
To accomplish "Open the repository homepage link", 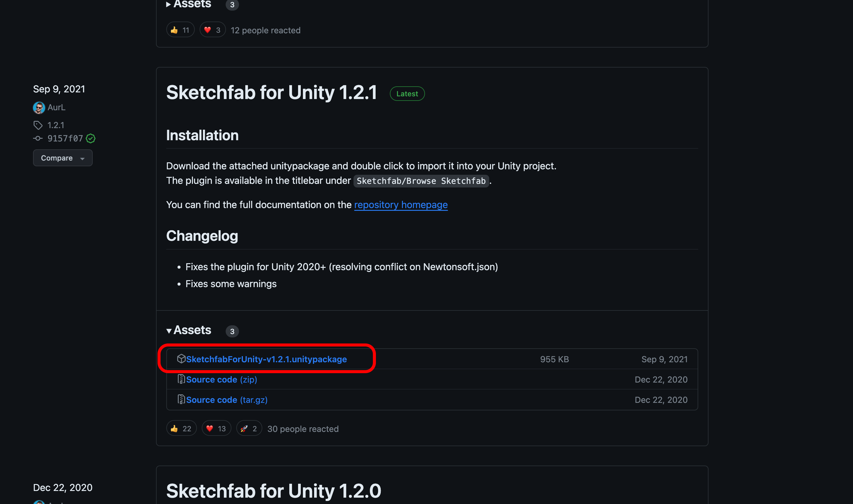I will click(x=401, y=205).
